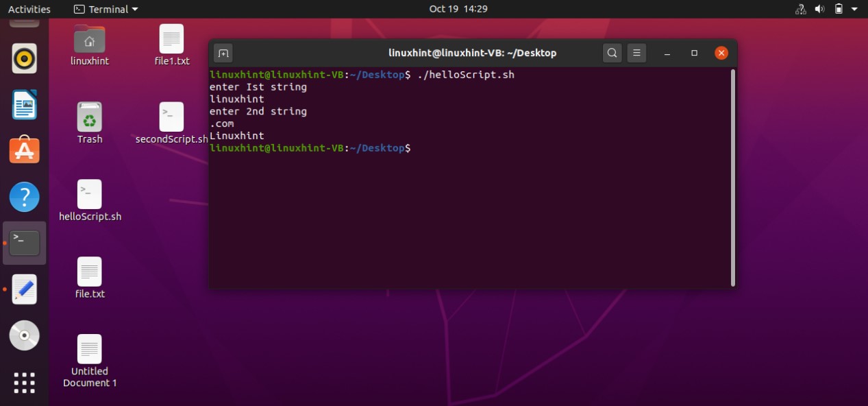The height and width of the screenshot is (406, 868).
Task: Open the Activities overview
Action: coord(29,9)
